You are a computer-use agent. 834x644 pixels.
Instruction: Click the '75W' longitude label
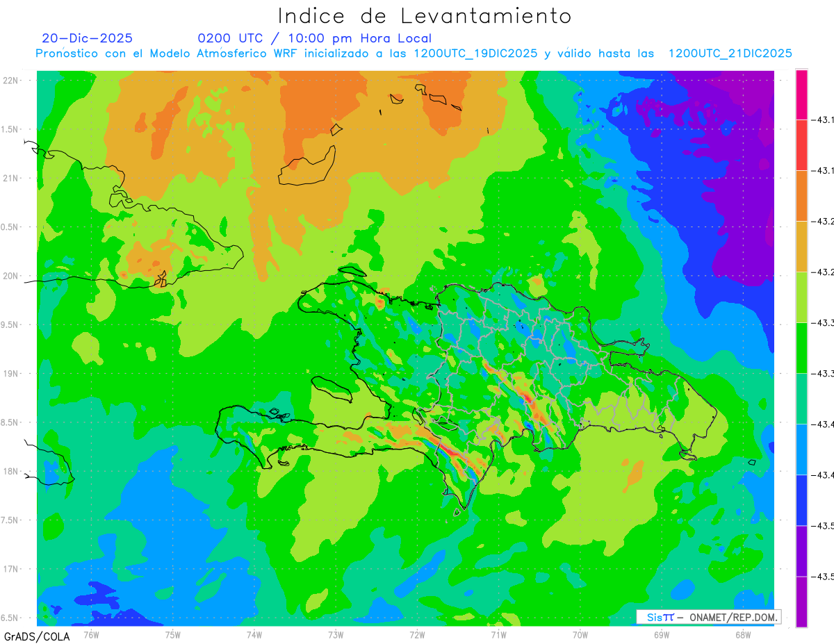pos(173,634)
